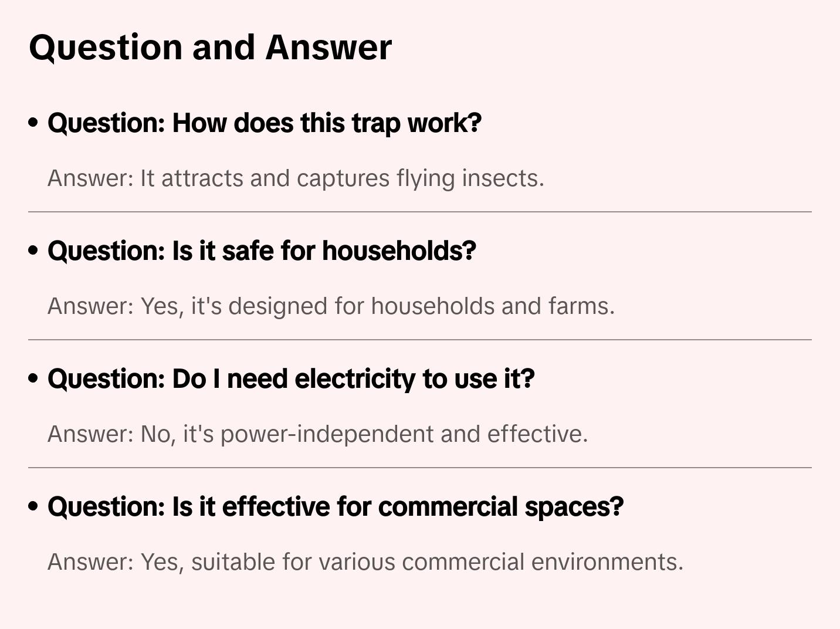Click bullet before commercial spaces question

33,506
